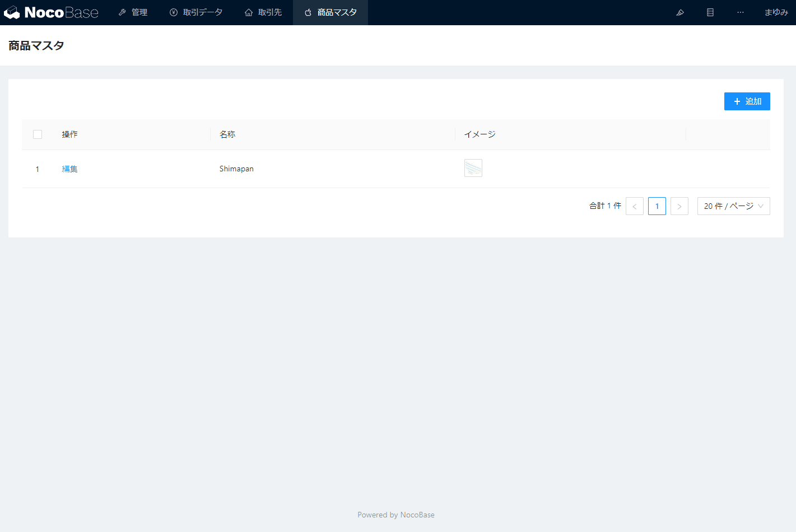The width and height of the screenshot is (796, 532).
Task: Click the 名称 column header
Action: (x=227, y=134)
